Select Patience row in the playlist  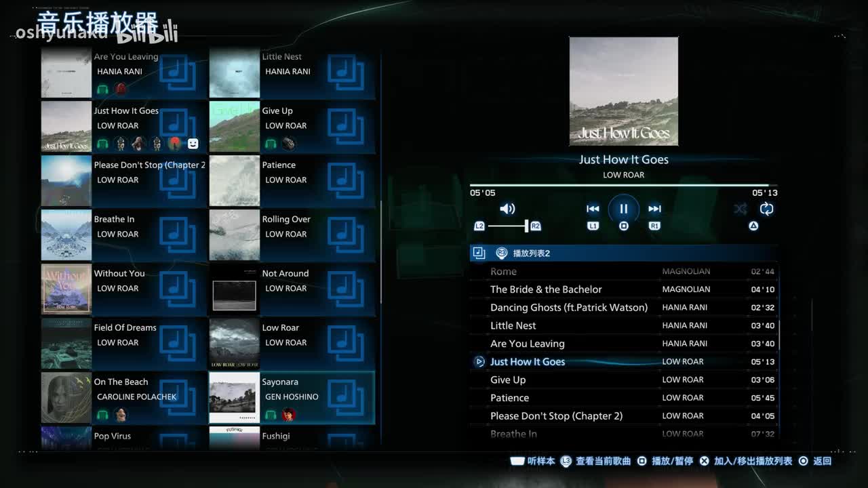point(624,398)
